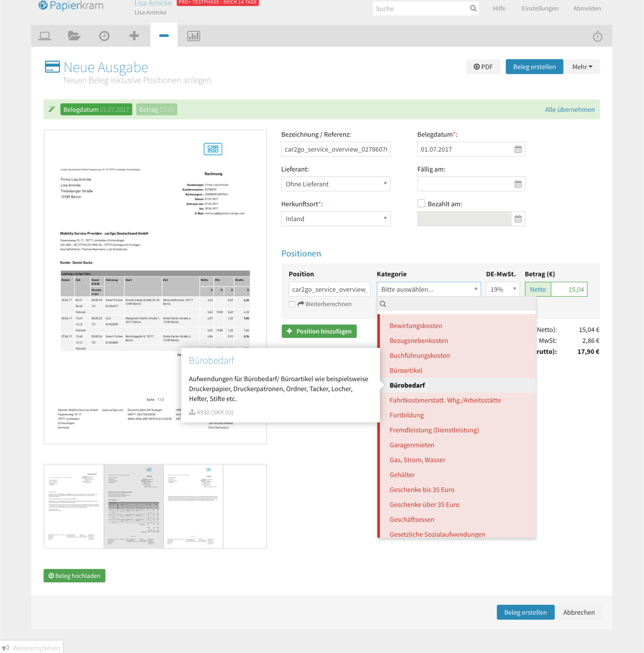
Task: Toggle the Bezahlt am checkbox
Action: click(421, 203)
